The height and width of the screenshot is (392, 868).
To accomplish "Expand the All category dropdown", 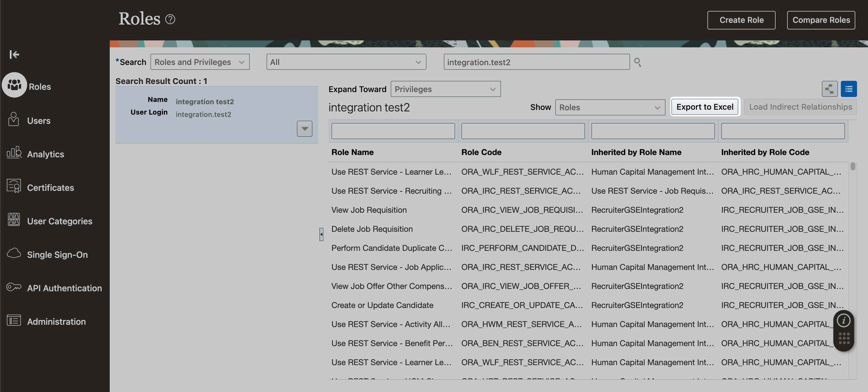I will 346,62.
